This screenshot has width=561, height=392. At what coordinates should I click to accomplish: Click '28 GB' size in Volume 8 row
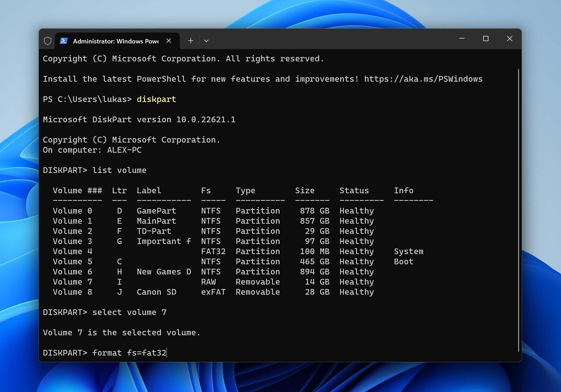[x=317, y=292]
